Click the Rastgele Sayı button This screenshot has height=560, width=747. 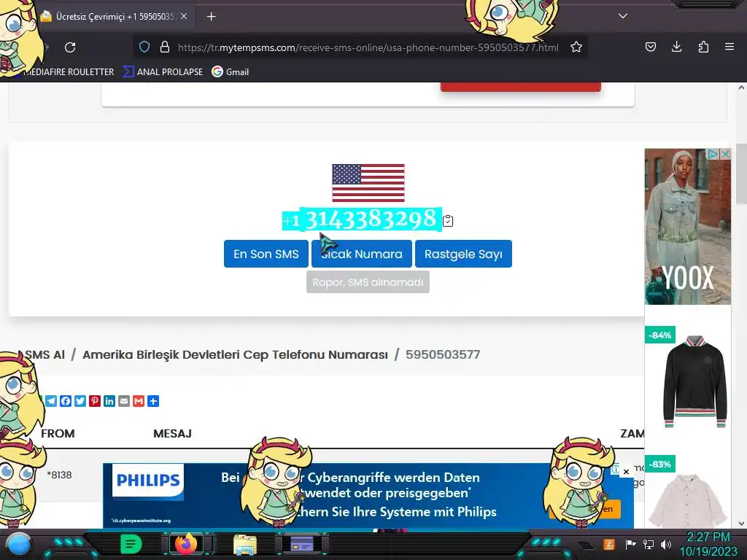coord(463,254)
